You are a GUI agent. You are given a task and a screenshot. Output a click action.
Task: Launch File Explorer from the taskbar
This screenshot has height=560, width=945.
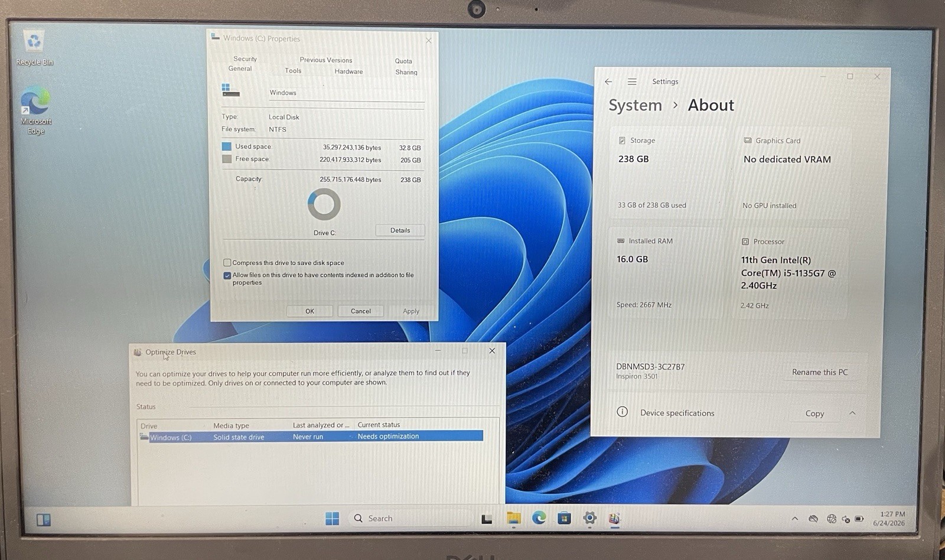pyautogui.click(x=513, y=518)
